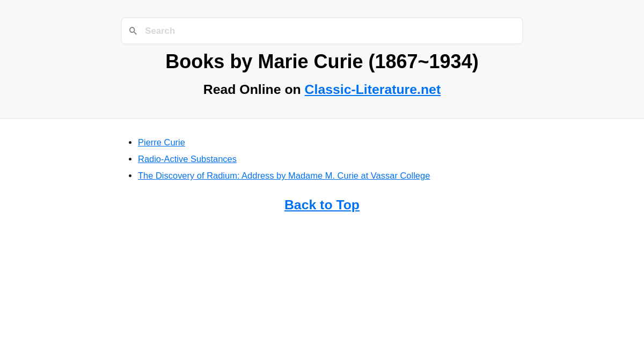Click the bullet next to Radio-Active Substances
The height and width of the screenshot is (337, 644).
tap(130, 158)
